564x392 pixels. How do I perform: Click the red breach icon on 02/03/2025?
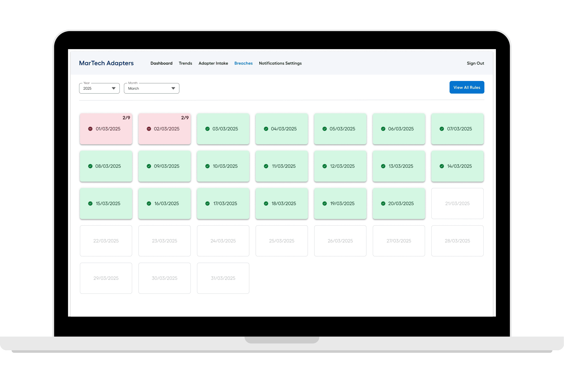(x=149, y=129)
